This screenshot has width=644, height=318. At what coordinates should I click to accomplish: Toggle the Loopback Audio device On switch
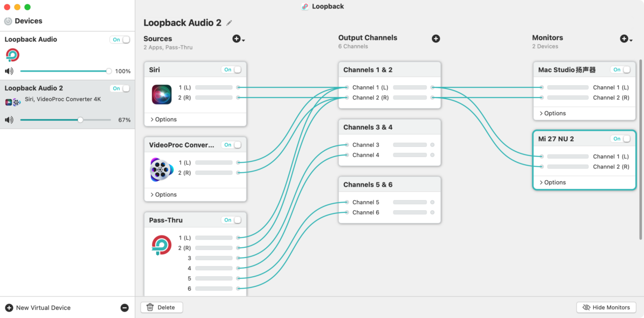(x=120, y=40)
